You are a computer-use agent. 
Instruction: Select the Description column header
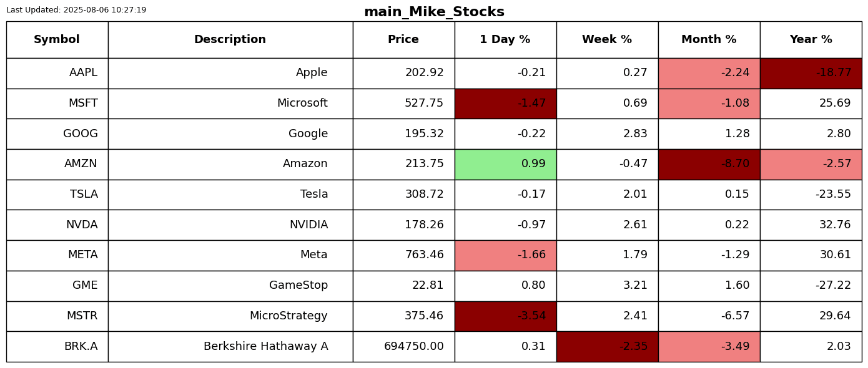[x=230, y=40]
